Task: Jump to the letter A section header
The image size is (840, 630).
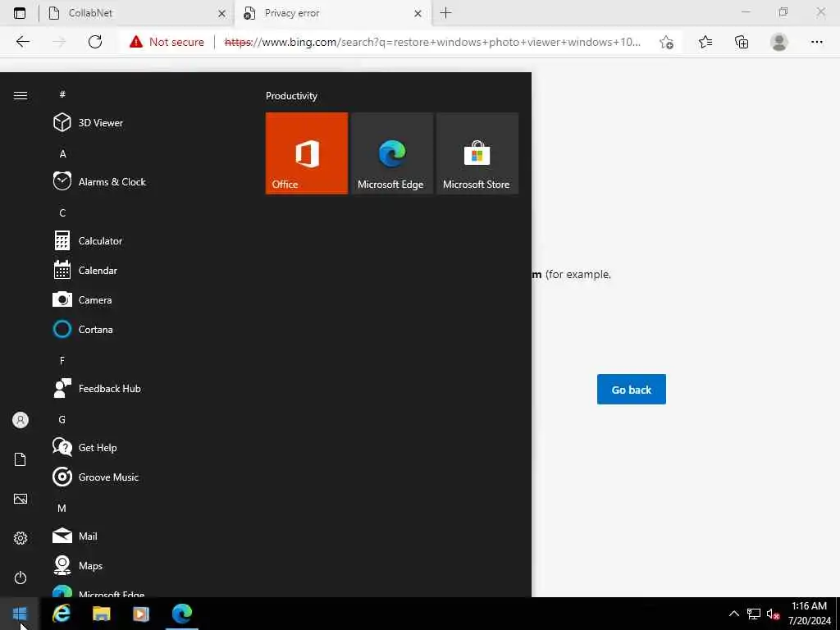Action: click(62, 153)
